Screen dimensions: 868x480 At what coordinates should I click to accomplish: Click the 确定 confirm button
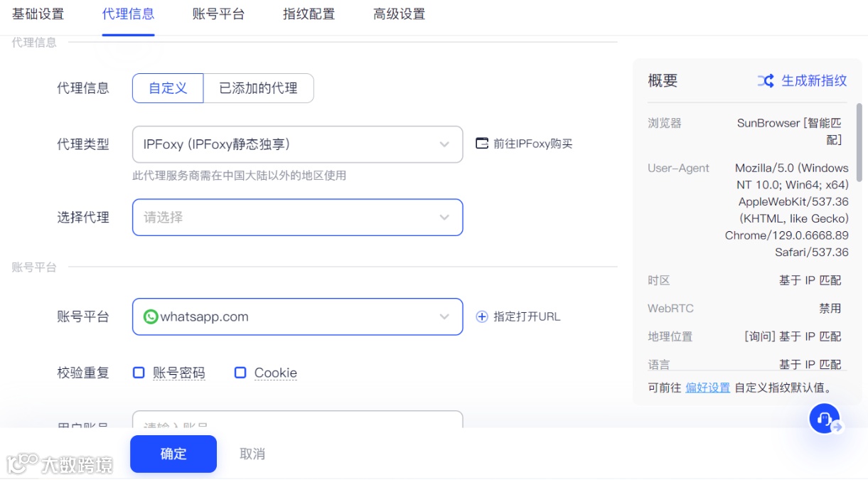point(173,453)
